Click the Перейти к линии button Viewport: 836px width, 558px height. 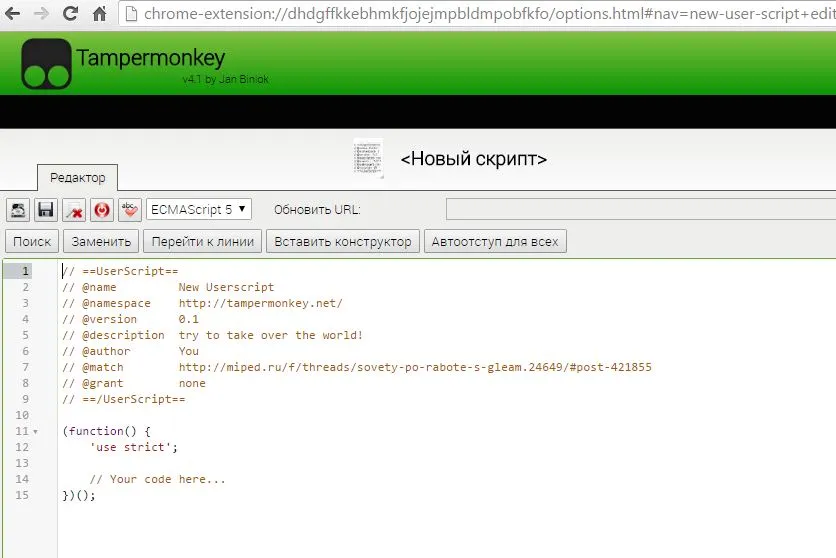point(203,241)
